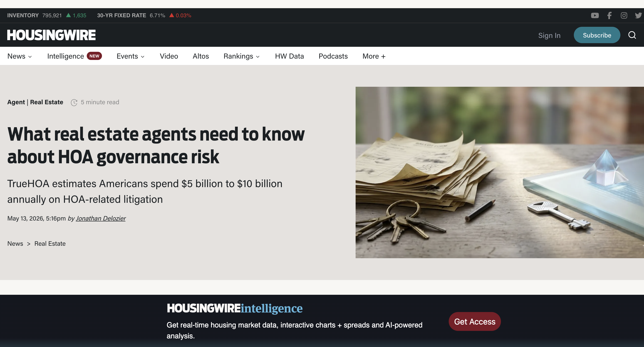Click the News breadcrumb link
This screenshot has height=347, width=644.
tap(15, 243)
